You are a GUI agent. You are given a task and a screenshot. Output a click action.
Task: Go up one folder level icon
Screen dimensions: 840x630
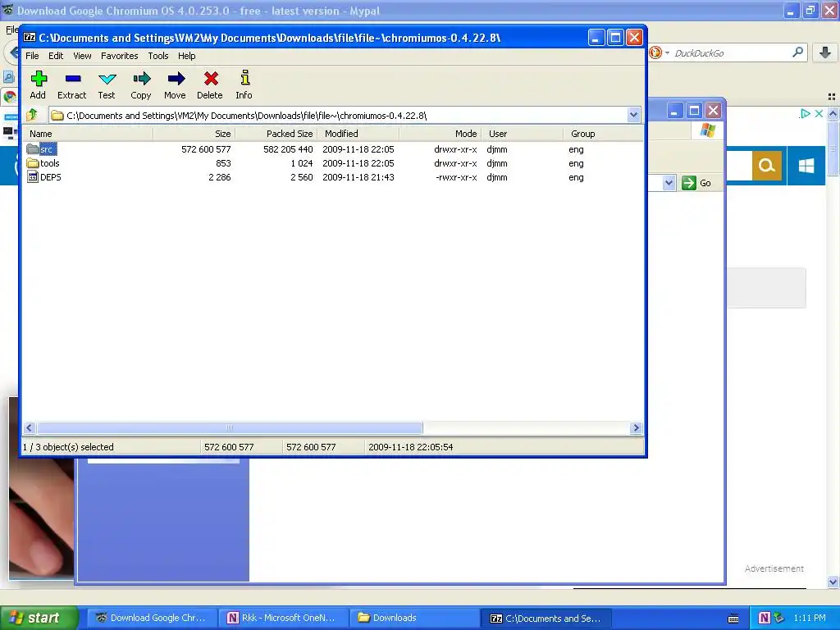click(32, 115)
